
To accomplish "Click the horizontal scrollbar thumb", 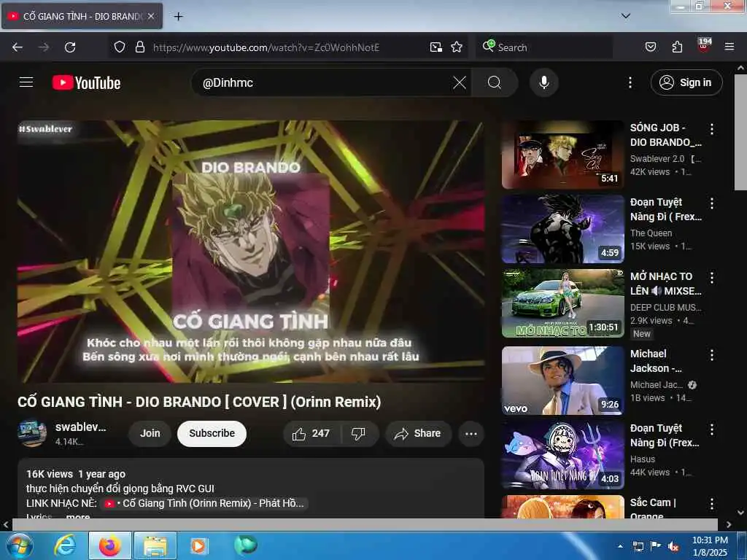I will (x=365, y=524).
